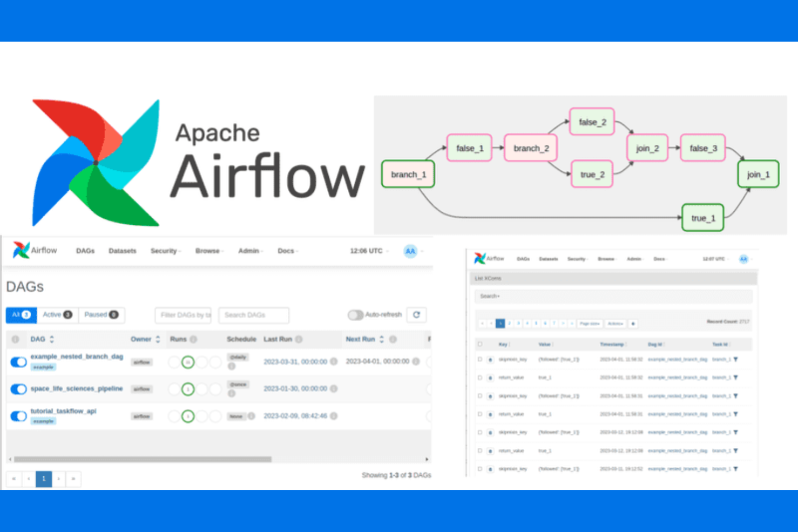Go to last page of the DAGs list
This screenshot has width=798, height=532.
[x=73, y=479]
